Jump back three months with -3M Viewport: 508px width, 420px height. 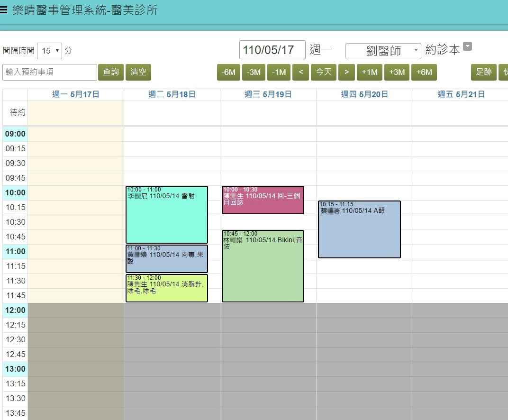coord(254,72)
